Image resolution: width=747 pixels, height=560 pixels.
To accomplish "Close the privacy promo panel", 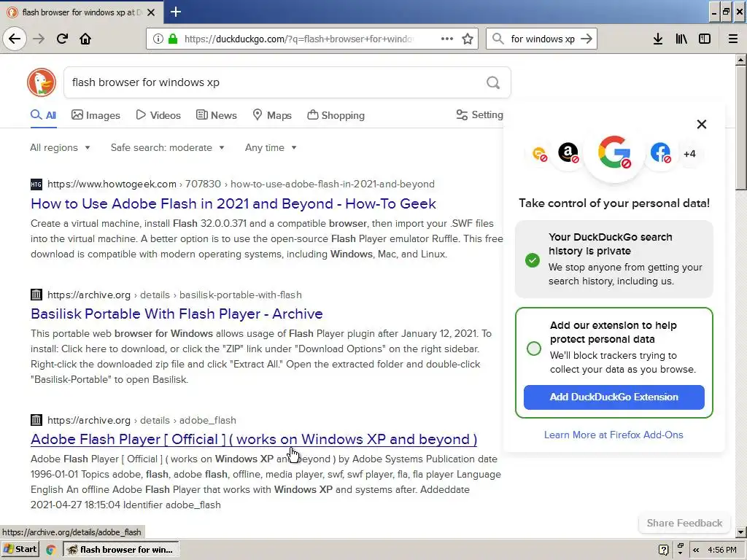I will 701,124.
